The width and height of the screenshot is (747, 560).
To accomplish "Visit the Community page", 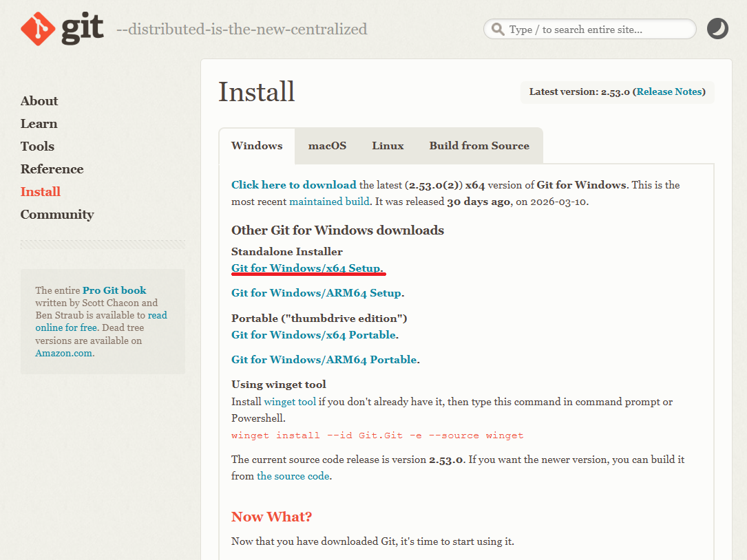I will tap(57, 215).
